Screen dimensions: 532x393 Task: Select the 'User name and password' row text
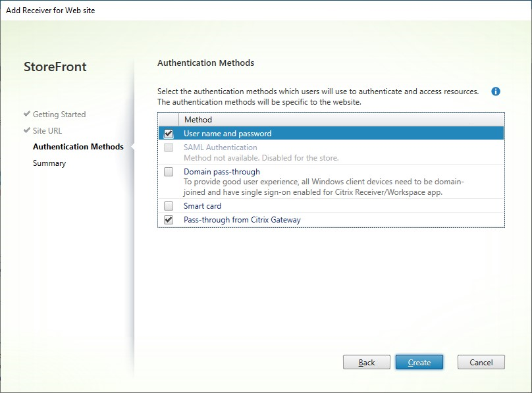pos(227,134)
